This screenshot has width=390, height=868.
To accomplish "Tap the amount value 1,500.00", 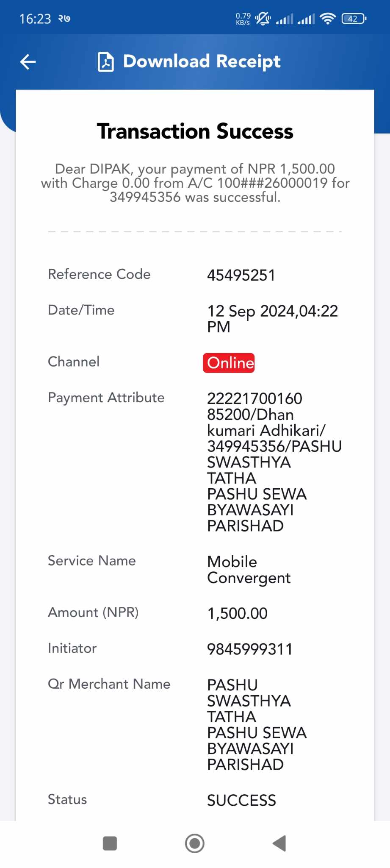I will click(237, 613).
